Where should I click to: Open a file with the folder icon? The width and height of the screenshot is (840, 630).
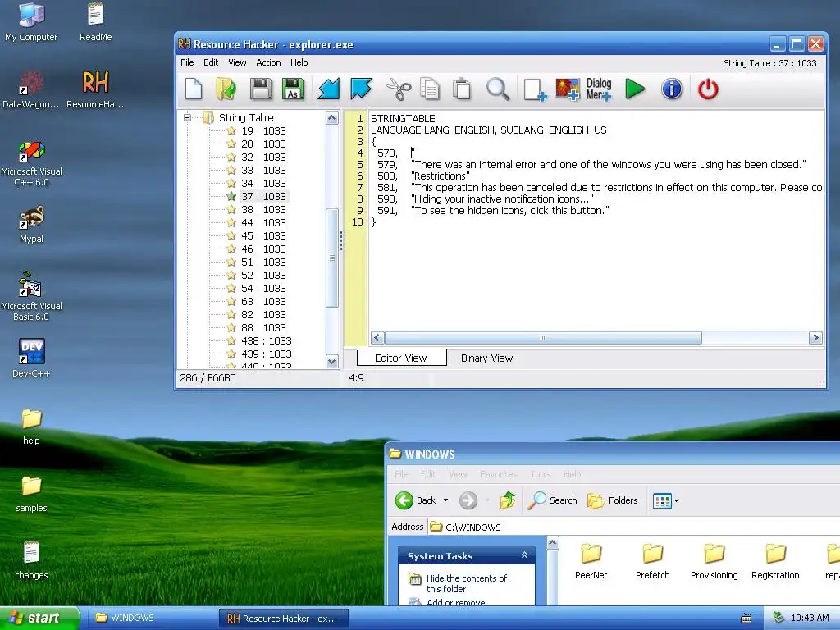coord(226,89)
